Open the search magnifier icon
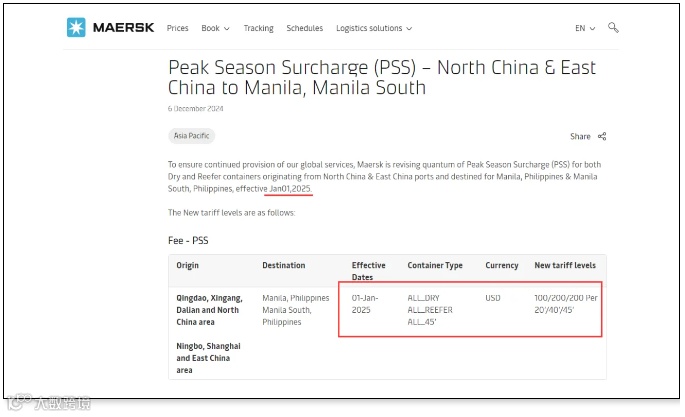 point(613,28)
